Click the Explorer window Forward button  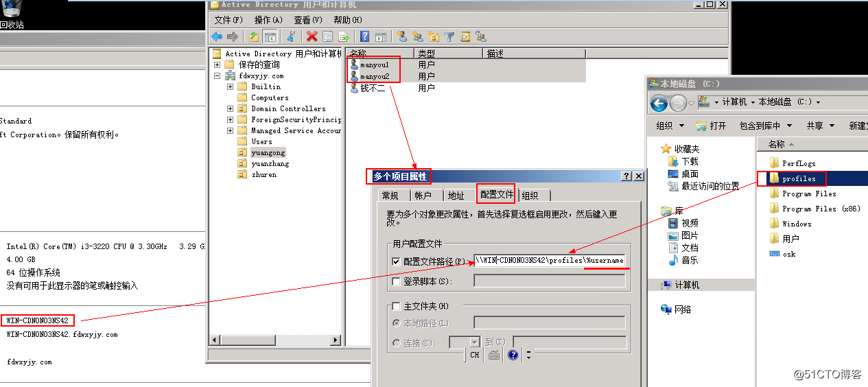tap(678, 103)
